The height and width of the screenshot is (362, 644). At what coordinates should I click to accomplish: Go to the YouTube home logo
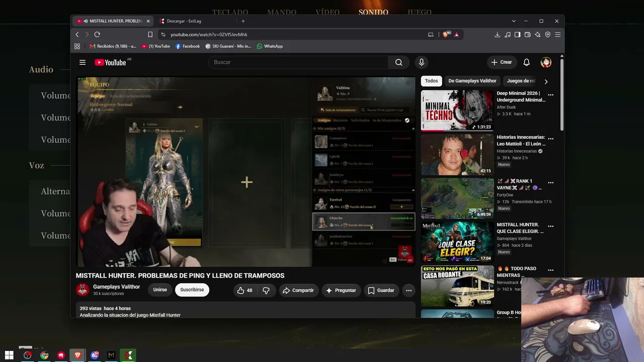coord(110,62)
